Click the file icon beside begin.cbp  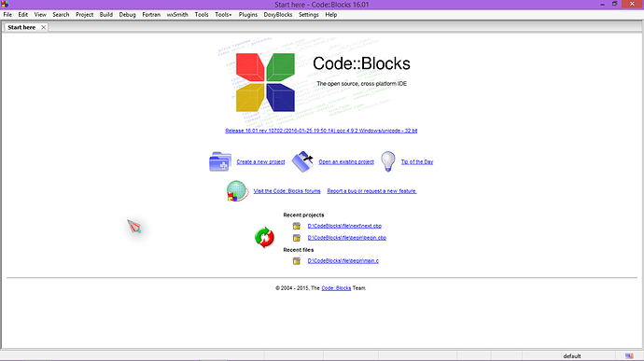pyautogui.click(x=297, y=238)
